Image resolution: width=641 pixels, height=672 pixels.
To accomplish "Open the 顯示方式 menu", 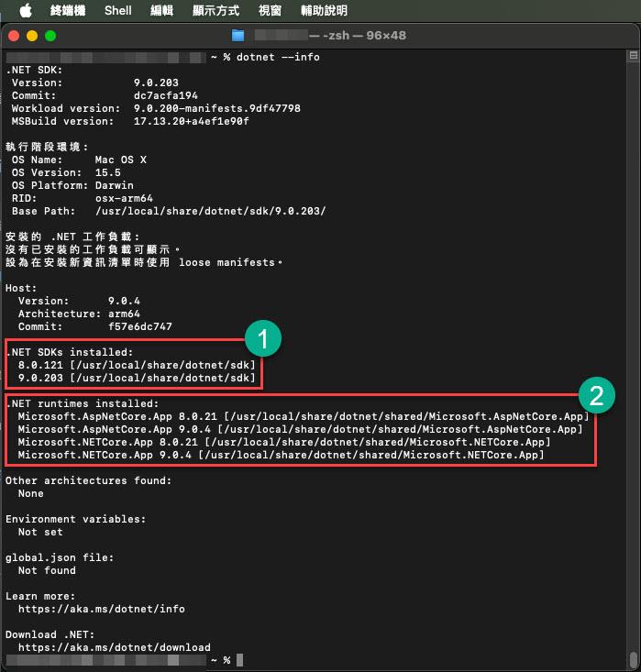I will 216,11.
